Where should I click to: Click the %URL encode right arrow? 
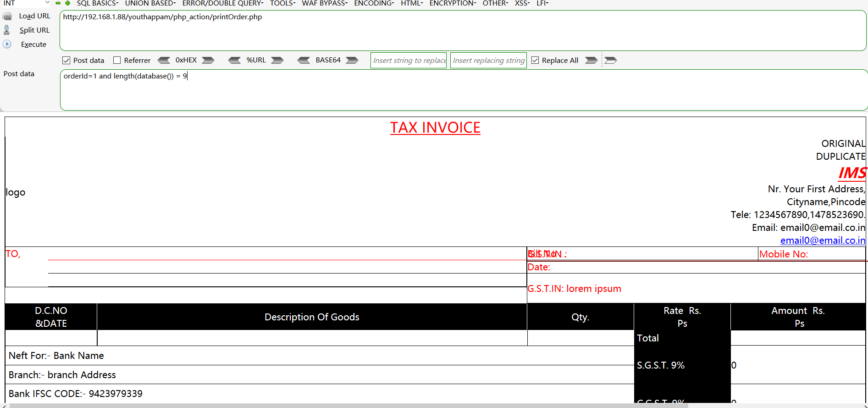click(x=277, y=60)
